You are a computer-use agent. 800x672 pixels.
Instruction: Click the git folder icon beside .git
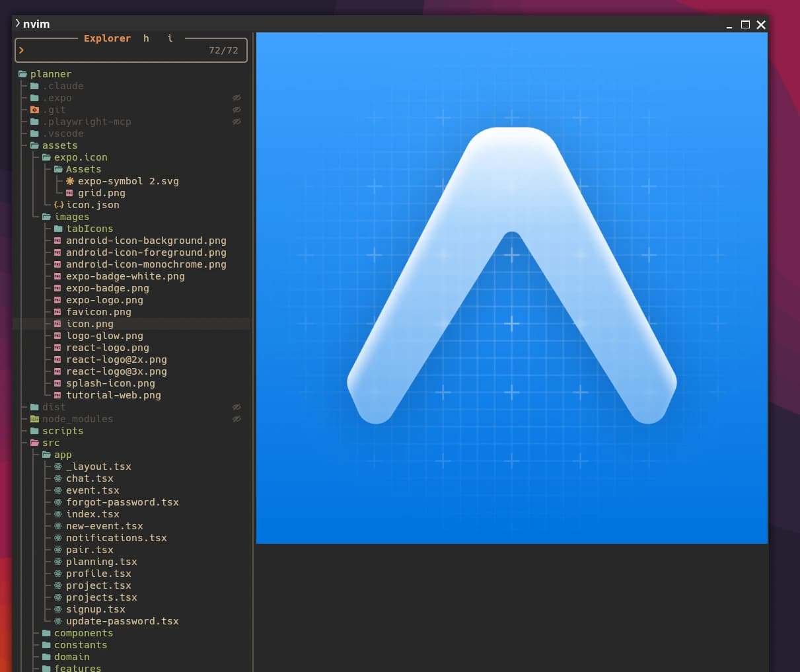[34, 110]
